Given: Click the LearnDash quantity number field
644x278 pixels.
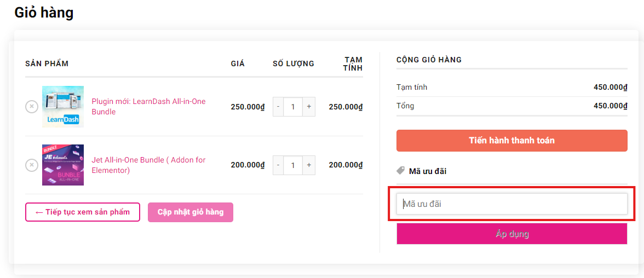Looking at the screenshot, I should click(x=293, y=107).
